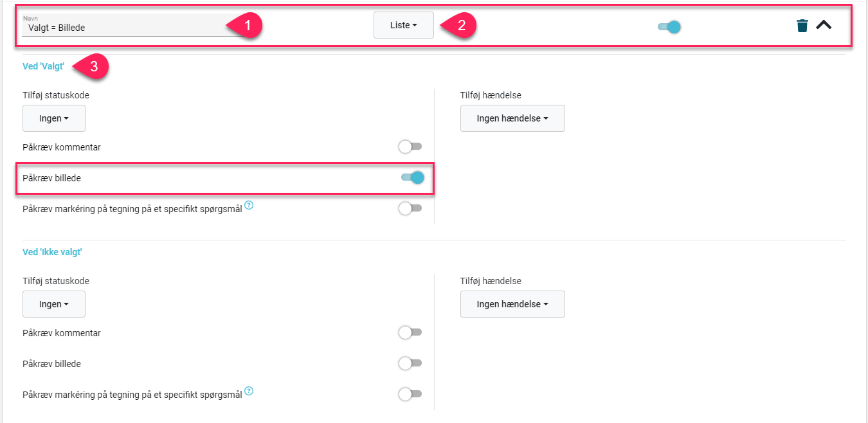Open statuskode Ingen dropdown under Ved 'Valgt'

point(54,118)
